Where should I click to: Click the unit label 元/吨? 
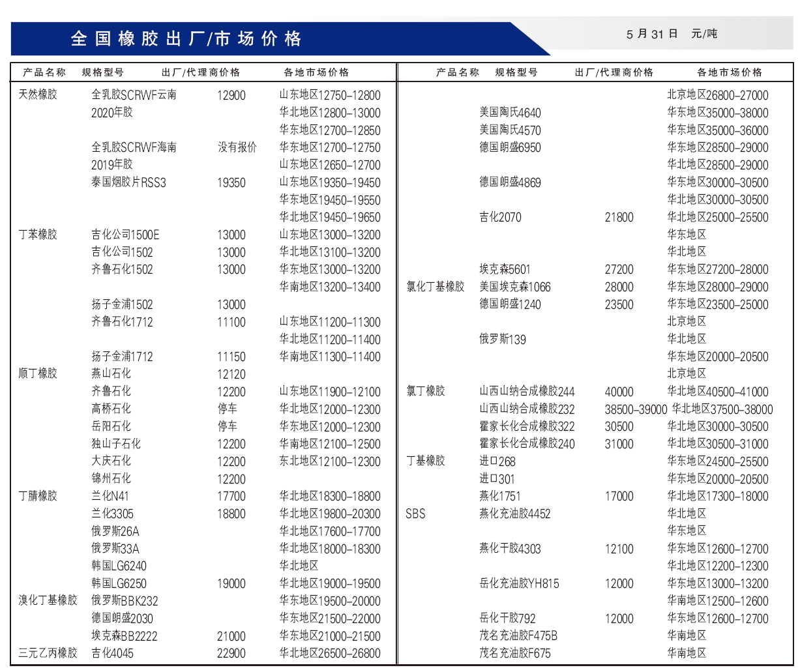(704, 34)
